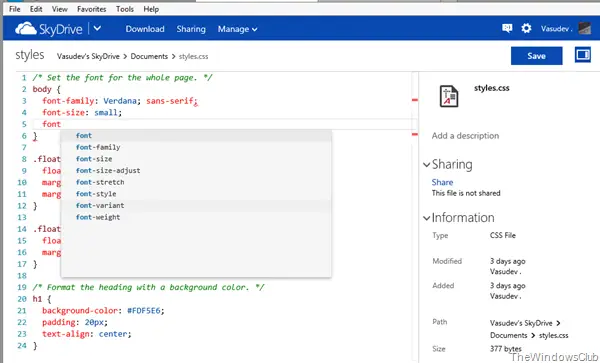Click styles.css in Path info
Image resolution: width=600 pixels, height=363 pixels.
pyautogui.click(x=554, y=335)
